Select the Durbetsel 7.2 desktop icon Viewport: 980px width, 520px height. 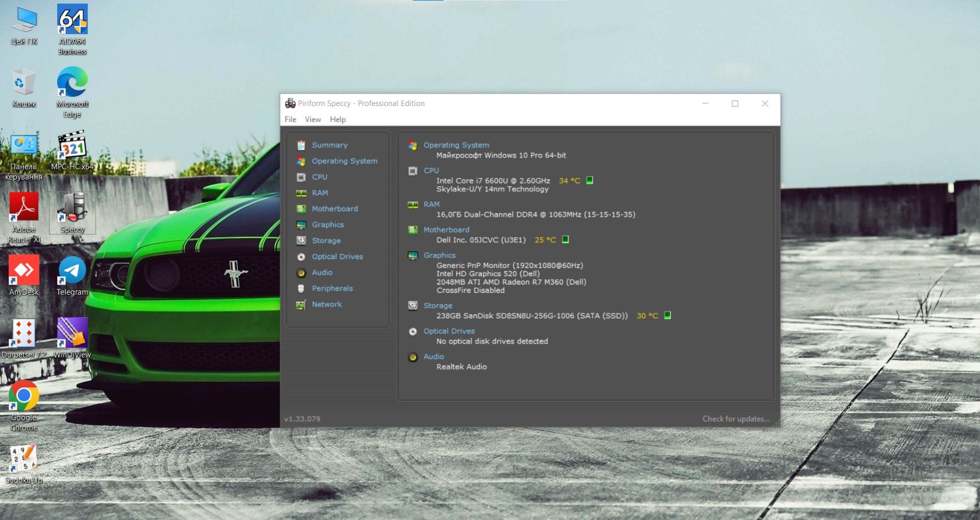(24, 338)
